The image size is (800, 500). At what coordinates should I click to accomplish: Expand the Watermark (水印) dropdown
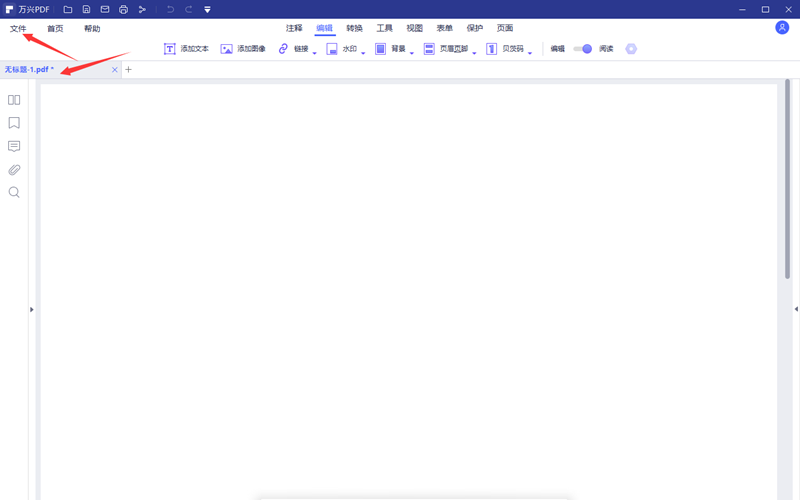click(x=363, y=51)
